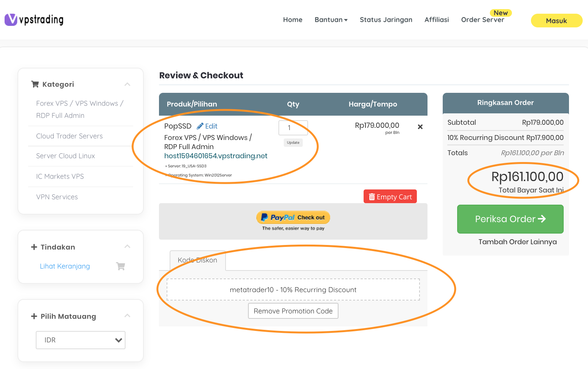Open VPN Services category

coord(57,197)
